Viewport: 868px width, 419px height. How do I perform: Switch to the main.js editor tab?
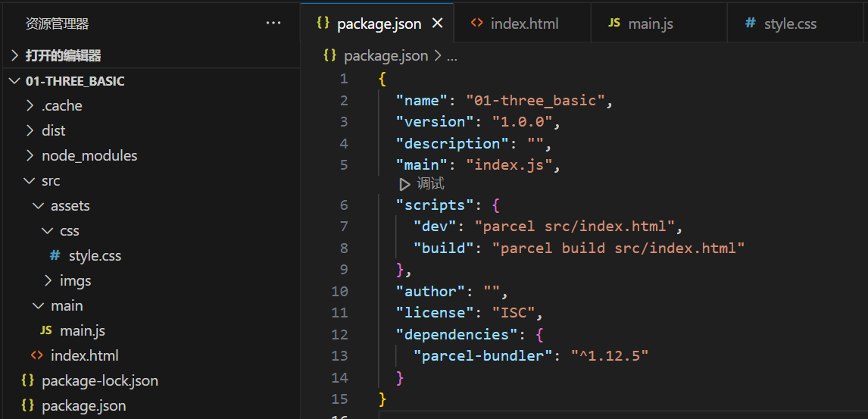[651, 23]
